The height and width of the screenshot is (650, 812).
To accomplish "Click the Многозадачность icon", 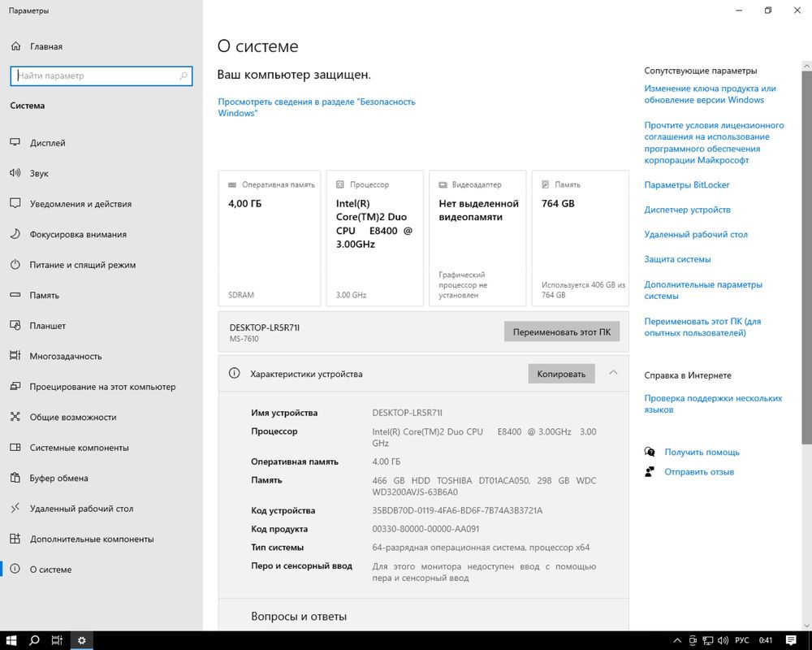I will tap(15, 356).
